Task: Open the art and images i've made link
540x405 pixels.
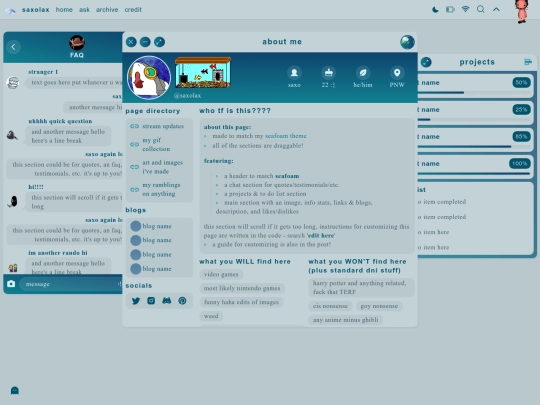Action: coord(162,167)
